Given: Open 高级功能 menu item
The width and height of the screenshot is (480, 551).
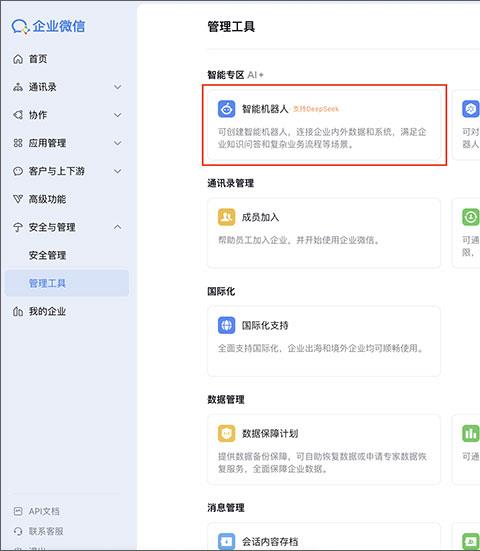Looking at the screenshot, I should coord(47,199).
